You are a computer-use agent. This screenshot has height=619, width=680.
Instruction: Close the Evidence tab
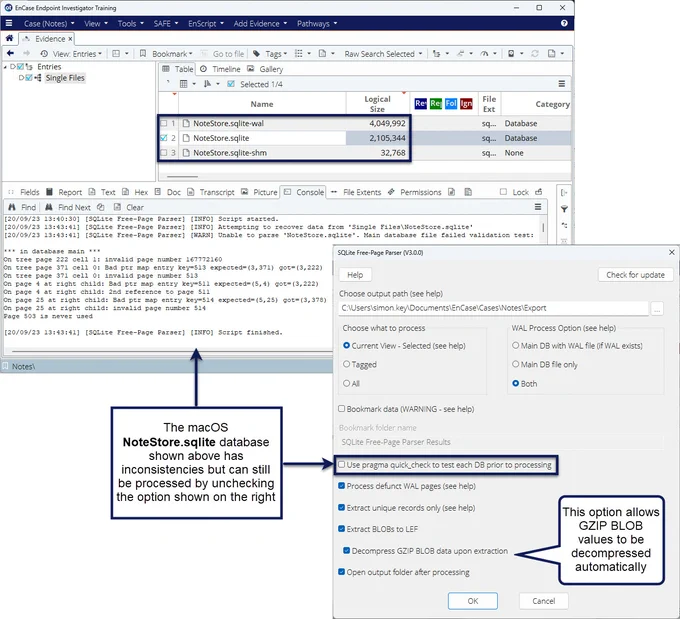coord(70,39)
